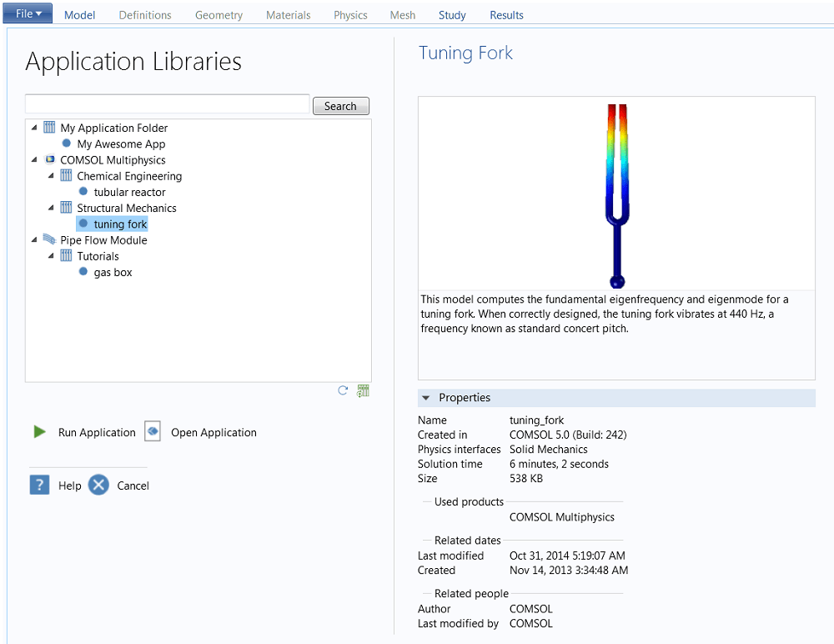Select the My Application Folder label
The height and width of the screenshot is (644, 834).
pos(113,128)
